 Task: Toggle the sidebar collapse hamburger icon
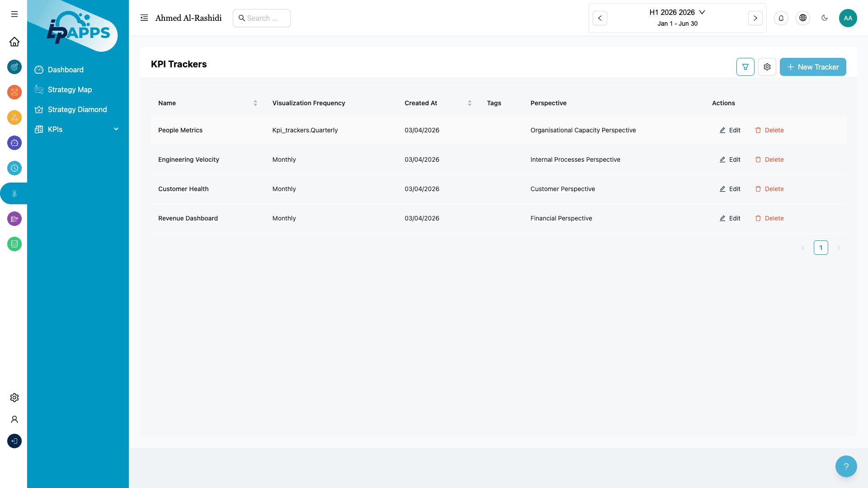tap(14, 14)
